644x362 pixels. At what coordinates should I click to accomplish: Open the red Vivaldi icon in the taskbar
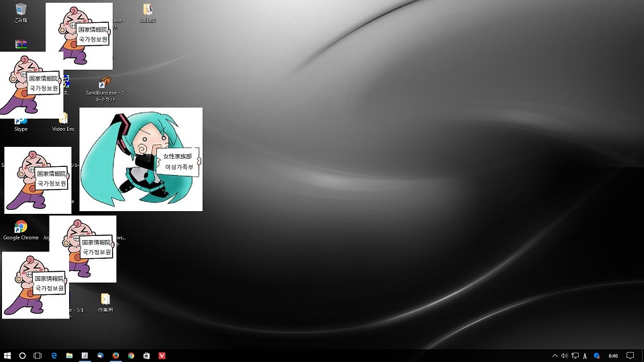click(162, 355)
